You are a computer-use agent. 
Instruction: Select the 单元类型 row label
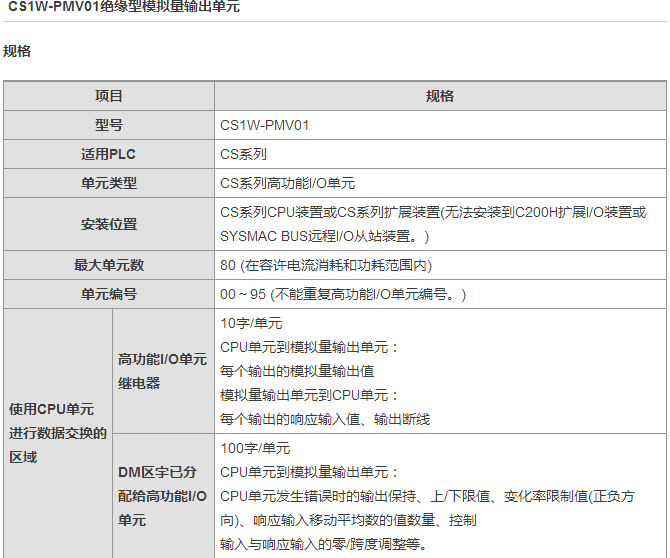(109, 183)
